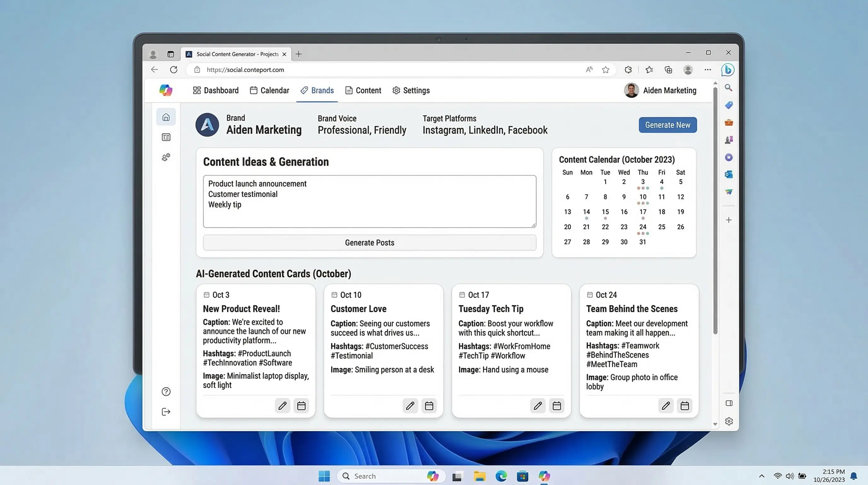Edit the New Product Reveal card with the pencil
The width and height of the screenshot is (868, 485).
point(282,406)
